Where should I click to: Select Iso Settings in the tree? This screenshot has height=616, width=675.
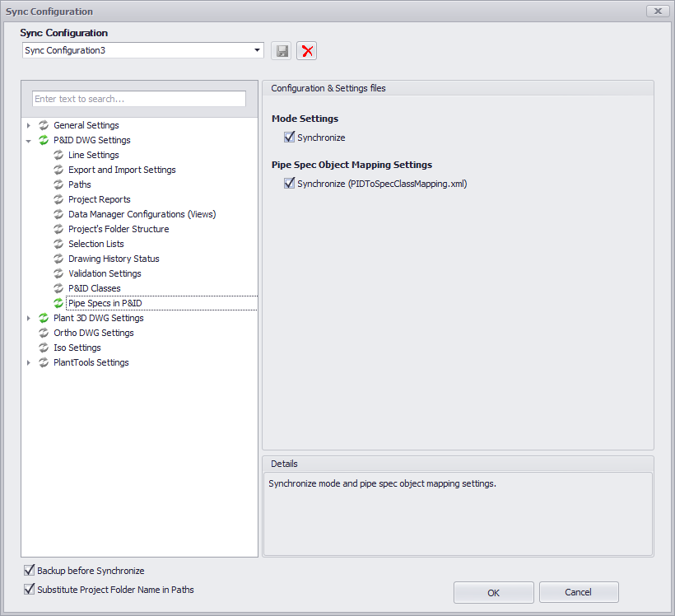(x=77, y=348)
